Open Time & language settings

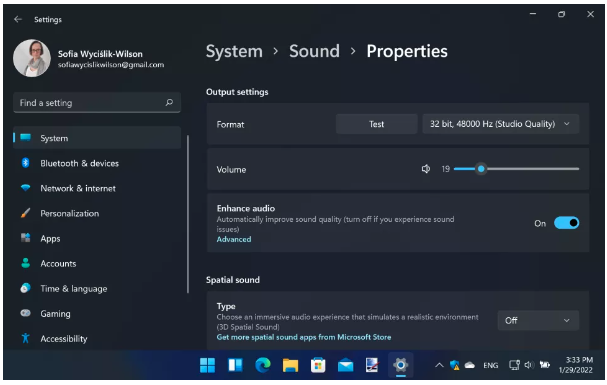click(97, 289)
